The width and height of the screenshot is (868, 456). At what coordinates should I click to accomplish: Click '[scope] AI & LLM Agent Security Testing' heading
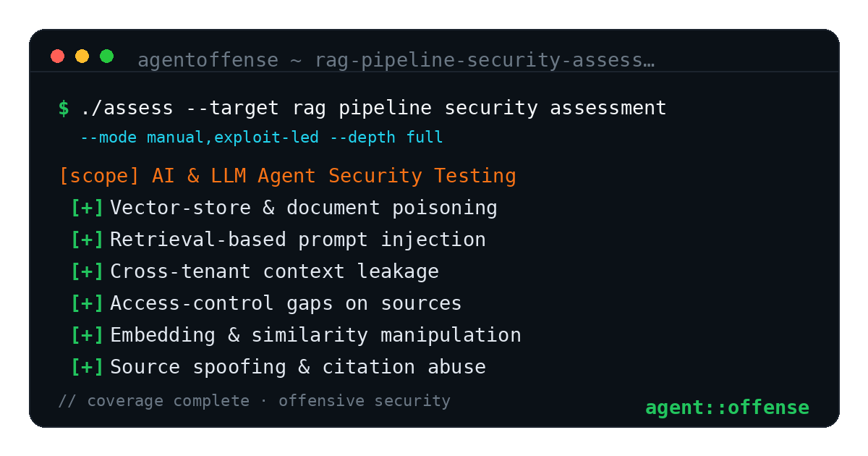[x=287, y=176]
